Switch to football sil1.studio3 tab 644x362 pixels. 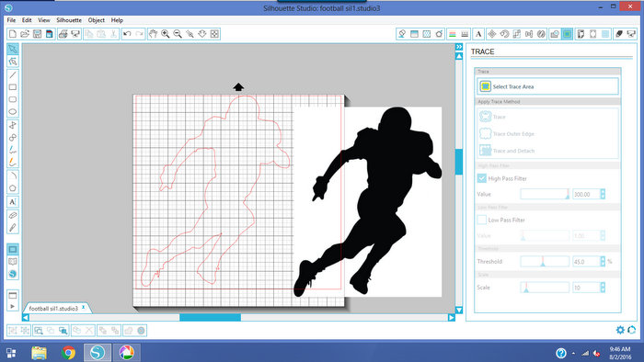(53, 309)
